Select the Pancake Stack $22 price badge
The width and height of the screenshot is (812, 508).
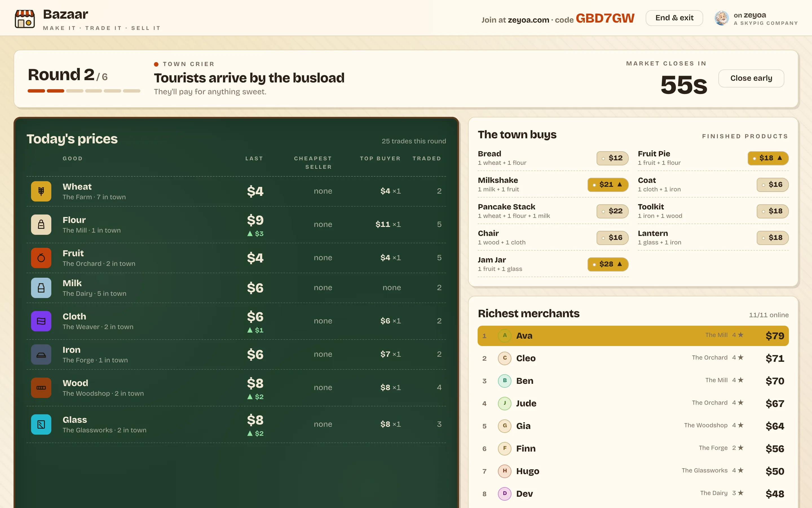click(612, 211)
